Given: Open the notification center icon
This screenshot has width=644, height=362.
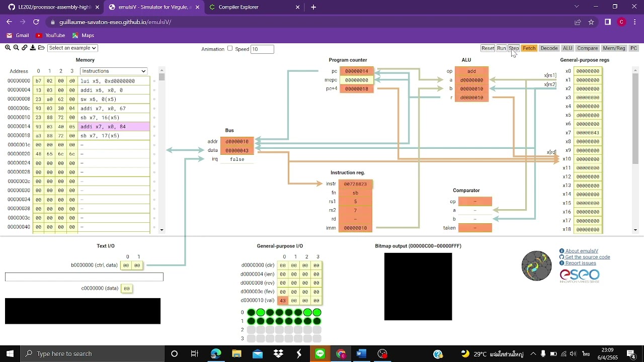Looking at the screenshot, I should click(631, 353).
